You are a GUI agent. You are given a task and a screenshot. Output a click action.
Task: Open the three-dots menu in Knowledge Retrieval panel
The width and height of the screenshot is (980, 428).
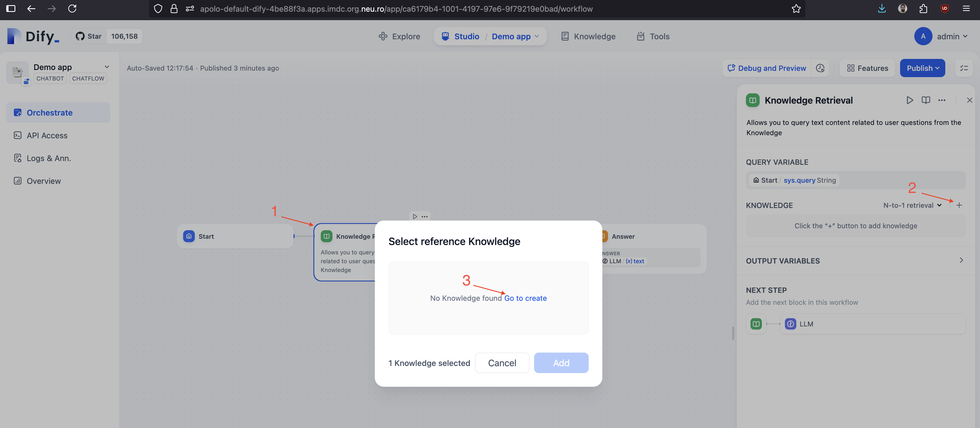tap(942, 100)
